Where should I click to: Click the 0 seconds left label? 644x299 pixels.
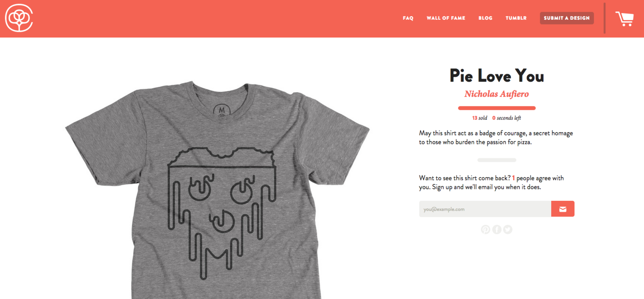point(507,118)
